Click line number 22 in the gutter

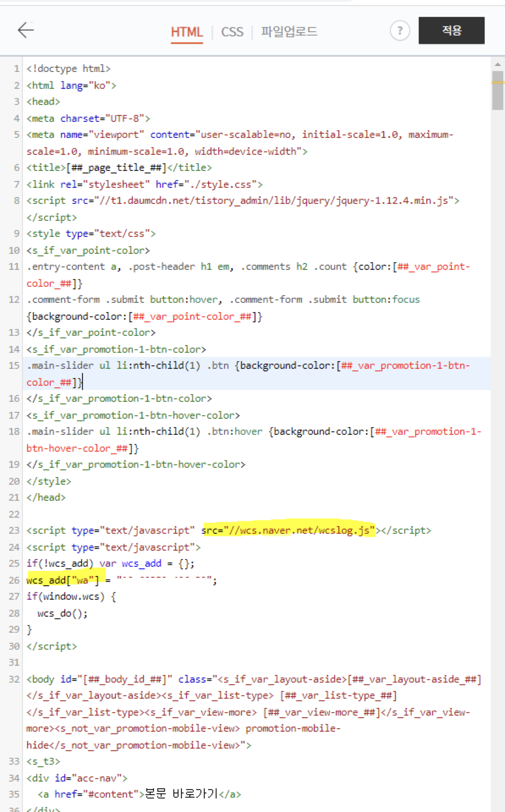(14, 514)
